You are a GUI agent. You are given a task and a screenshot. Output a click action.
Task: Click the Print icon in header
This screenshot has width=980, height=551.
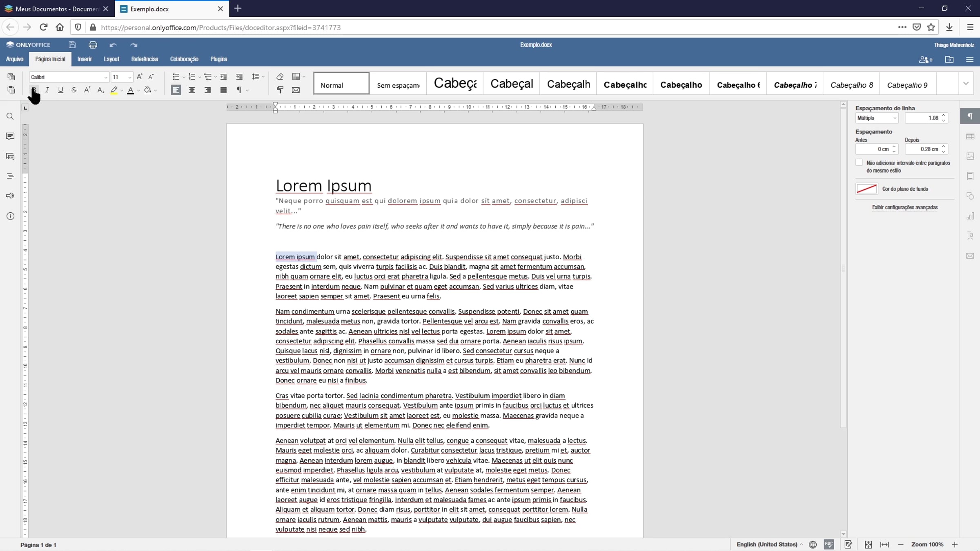[x=93, y=45]
